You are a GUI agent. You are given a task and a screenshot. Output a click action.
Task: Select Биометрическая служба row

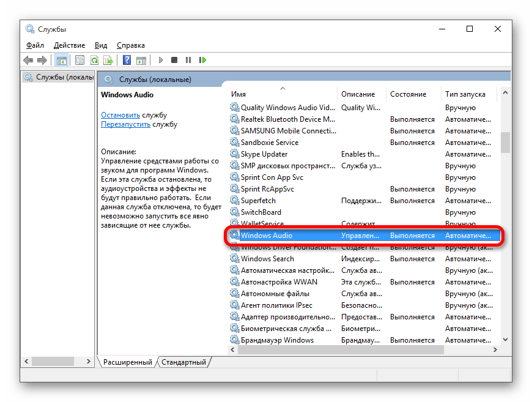tap(364, 329)
